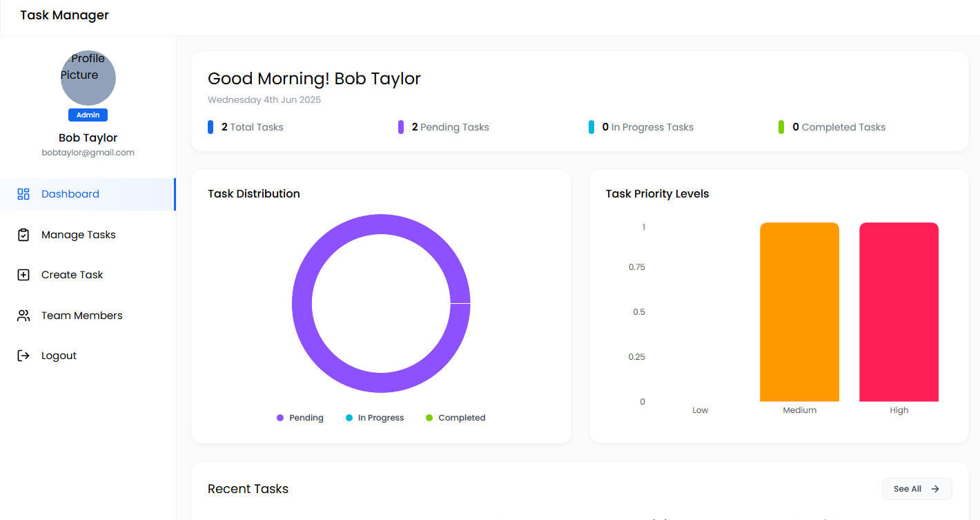Screen dimensions: 980x520
Task: Toggle the Pending legend item in chart
Action: 300,418
